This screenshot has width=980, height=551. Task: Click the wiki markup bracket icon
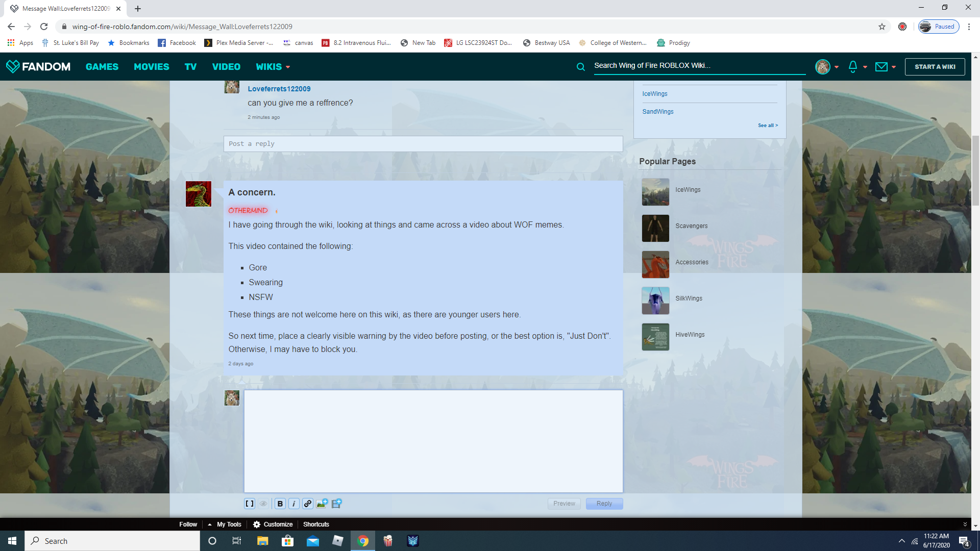(250, 503)
